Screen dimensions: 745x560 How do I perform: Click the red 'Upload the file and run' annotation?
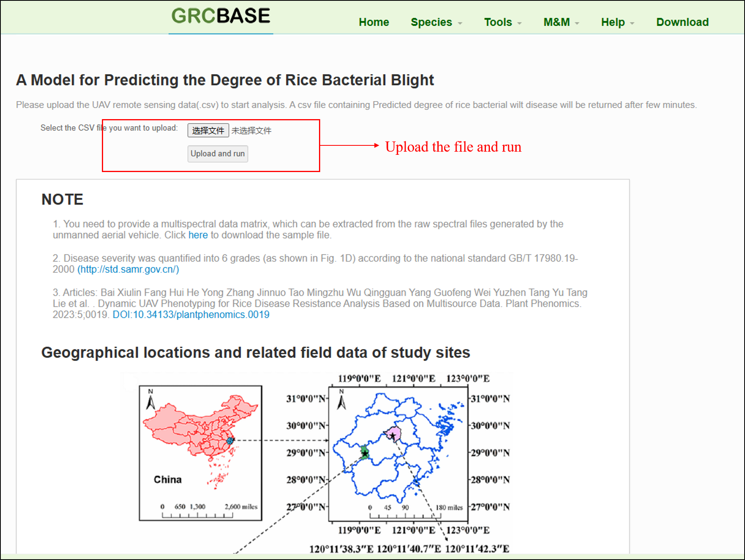pos(453,147)
